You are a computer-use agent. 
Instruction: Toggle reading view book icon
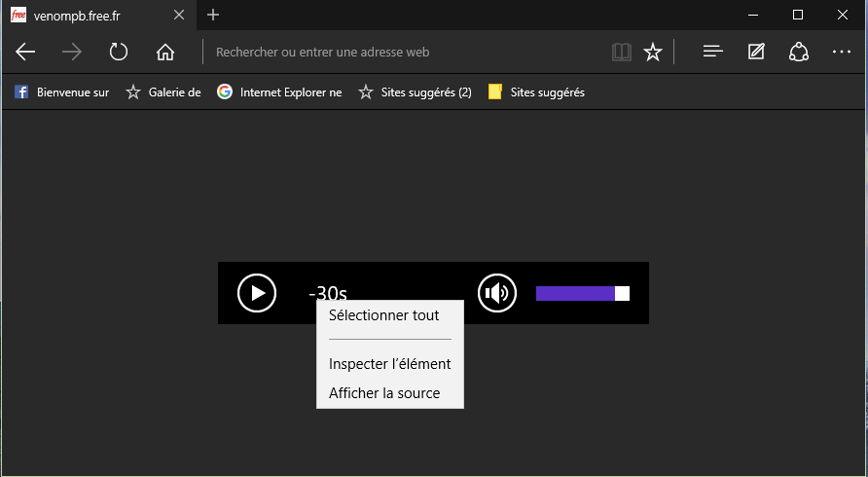click(621, 53)
